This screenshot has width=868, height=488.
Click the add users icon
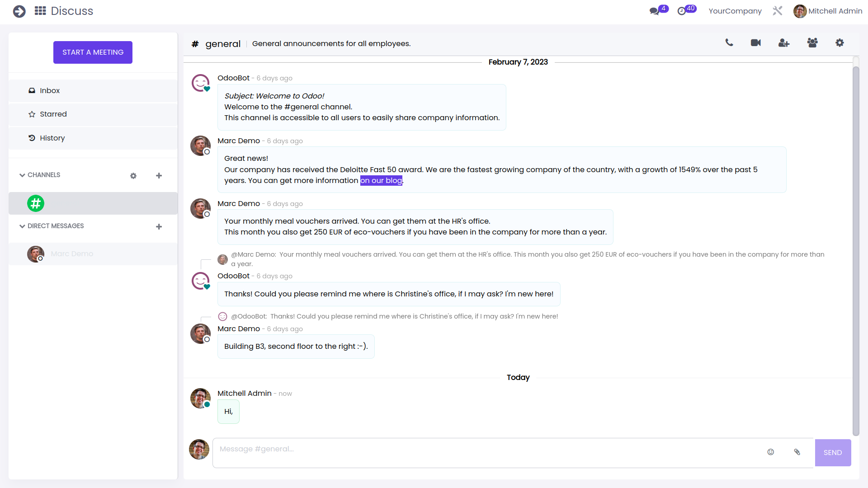click(x=783, y=43)
